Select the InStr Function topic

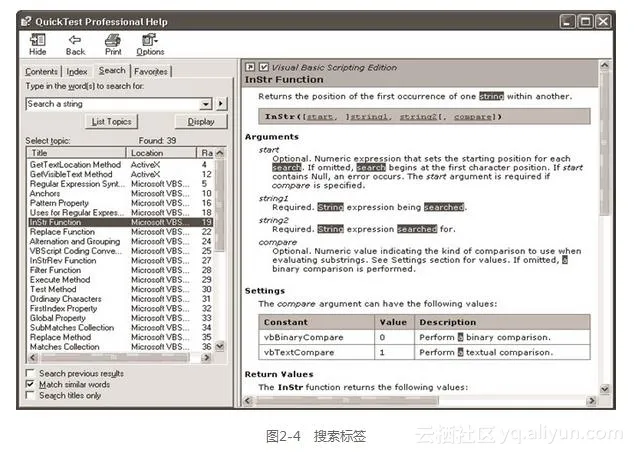(x=120, y=222)
